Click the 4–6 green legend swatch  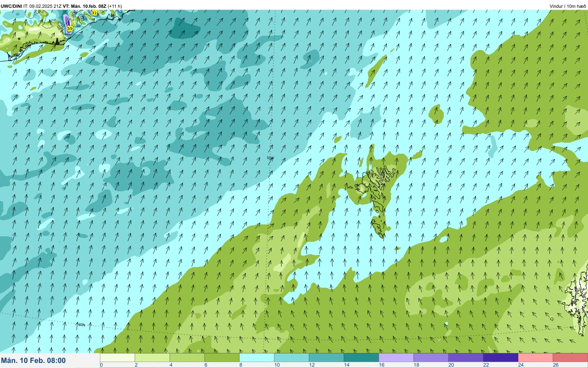(x=187, y=357)
